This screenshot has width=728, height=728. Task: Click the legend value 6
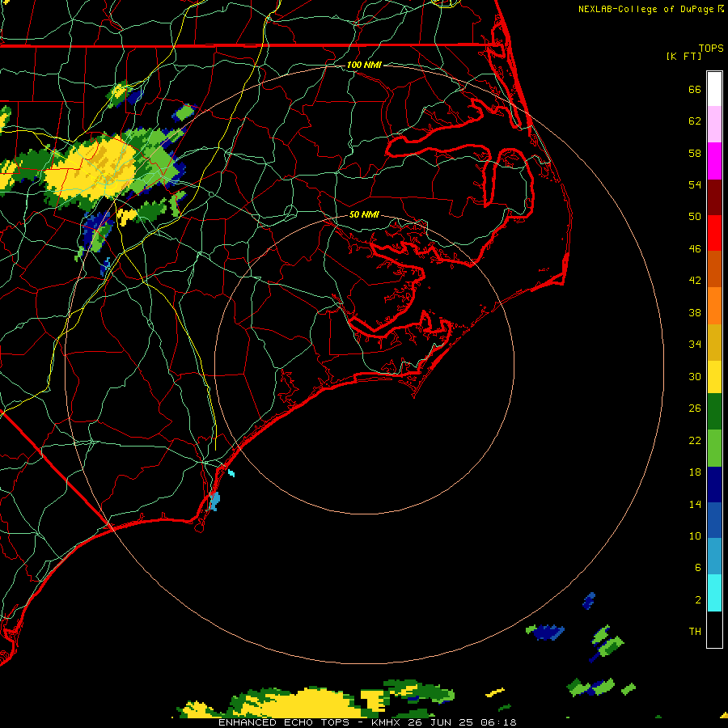(x=697, y=567)
